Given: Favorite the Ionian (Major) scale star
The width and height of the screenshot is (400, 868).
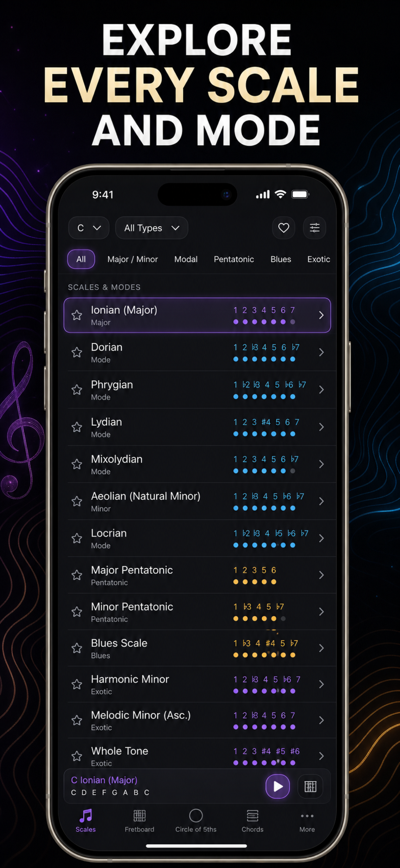Looking at the screenshot, I should (77, 315).
